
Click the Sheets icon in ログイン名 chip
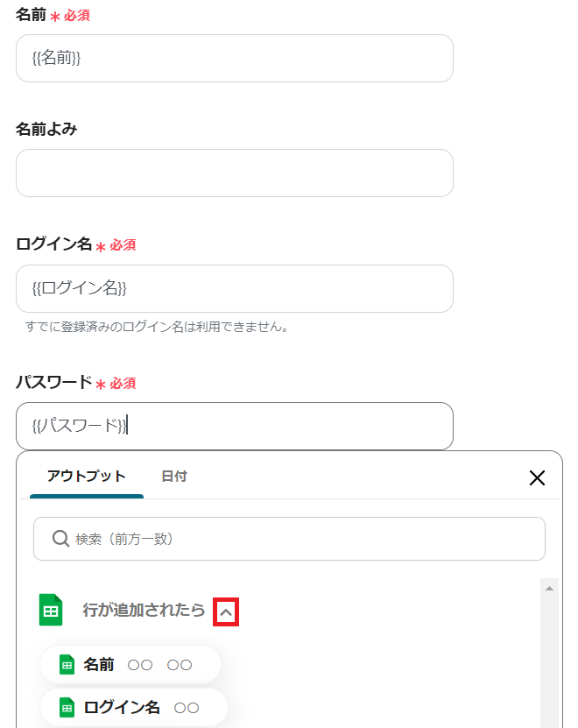coord(67,708)
